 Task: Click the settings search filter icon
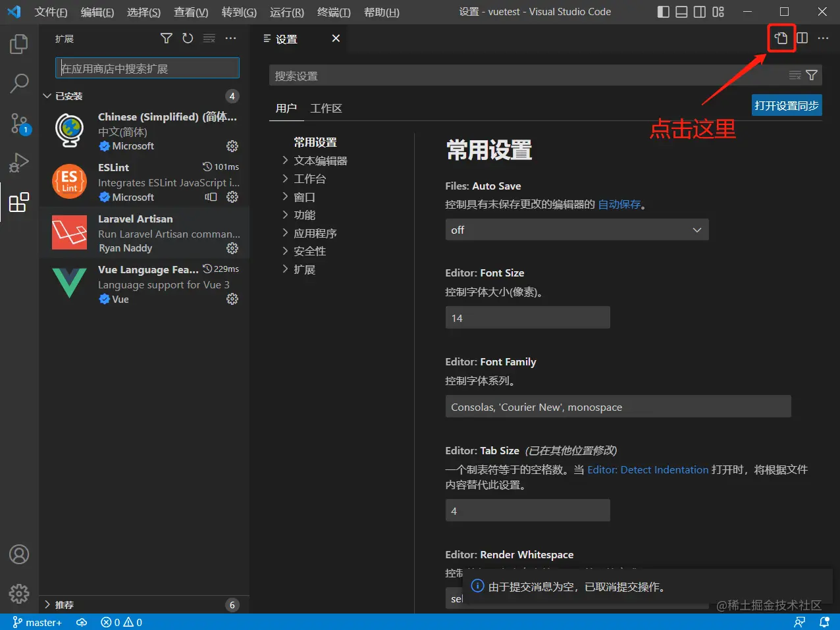pos(812,75)
